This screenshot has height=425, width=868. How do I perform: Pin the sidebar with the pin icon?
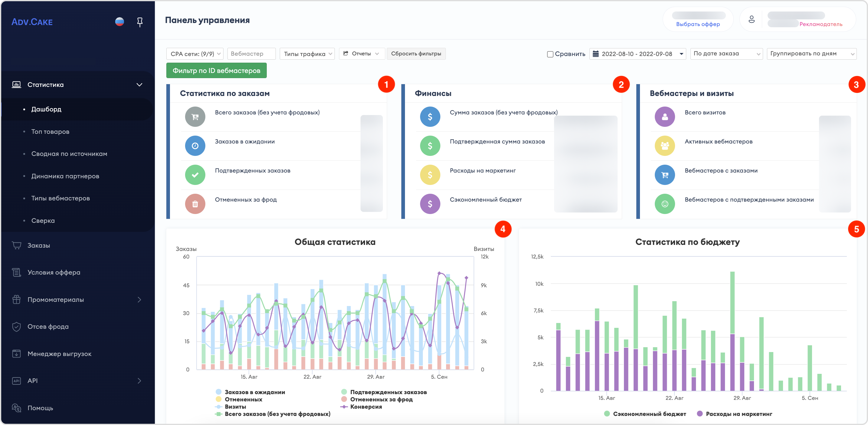(x=140, y=22)
